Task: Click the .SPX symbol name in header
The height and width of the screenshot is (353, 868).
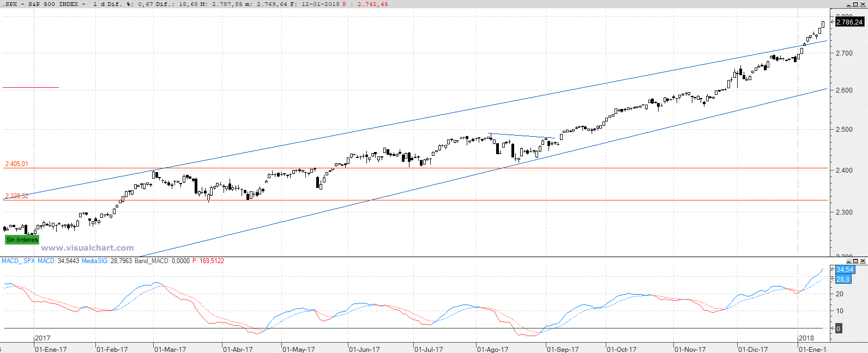Action: pos(10,4)
